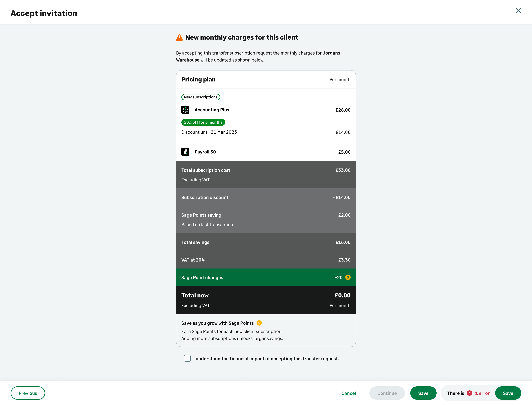Click the 50% off for 3 months badge
Viewport: 532px width, 405px height.
(203, 122)
